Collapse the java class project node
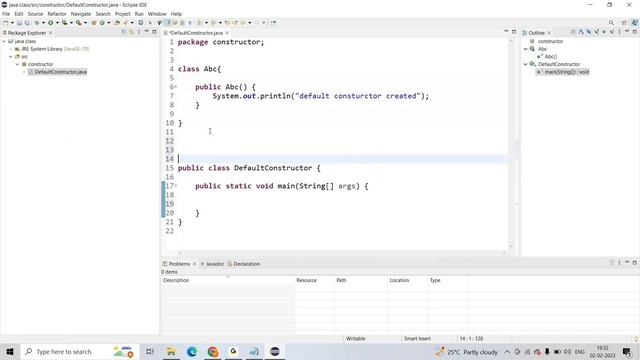 click(4, 41)
